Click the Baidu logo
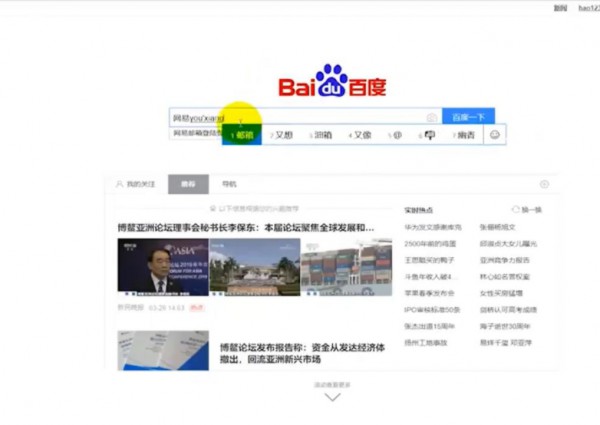This screenshot has height=425, width=600. [x=331, y=84]
